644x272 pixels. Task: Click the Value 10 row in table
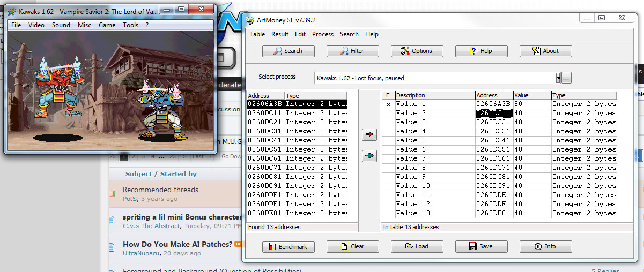(499, 186)
